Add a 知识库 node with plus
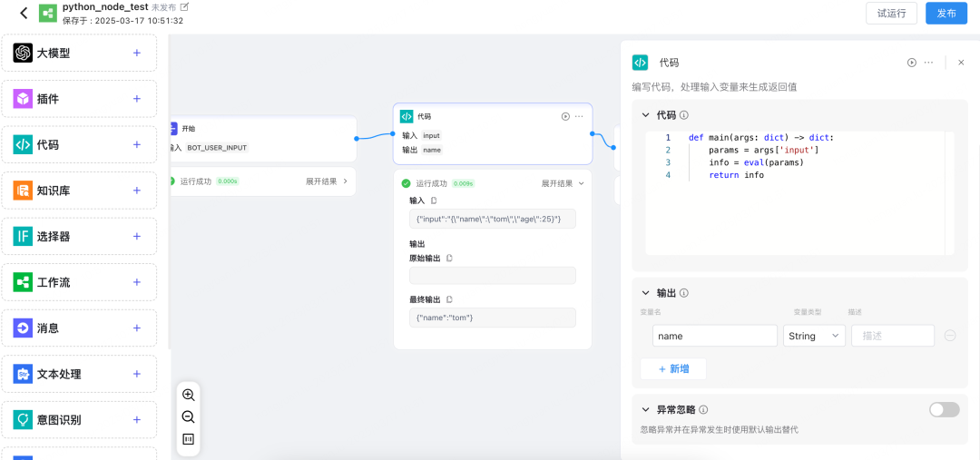The height and width of the screenshot is (460, 980). click(137, 191)
